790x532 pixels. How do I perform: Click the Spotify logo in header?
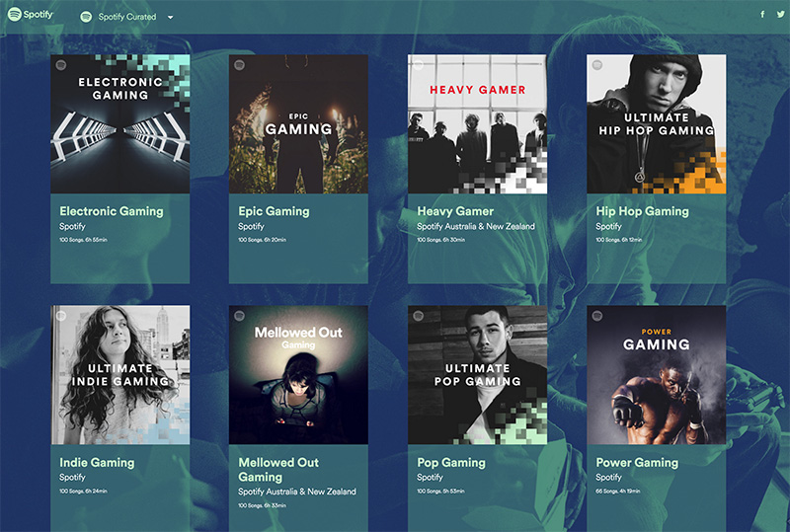point(31,15)
